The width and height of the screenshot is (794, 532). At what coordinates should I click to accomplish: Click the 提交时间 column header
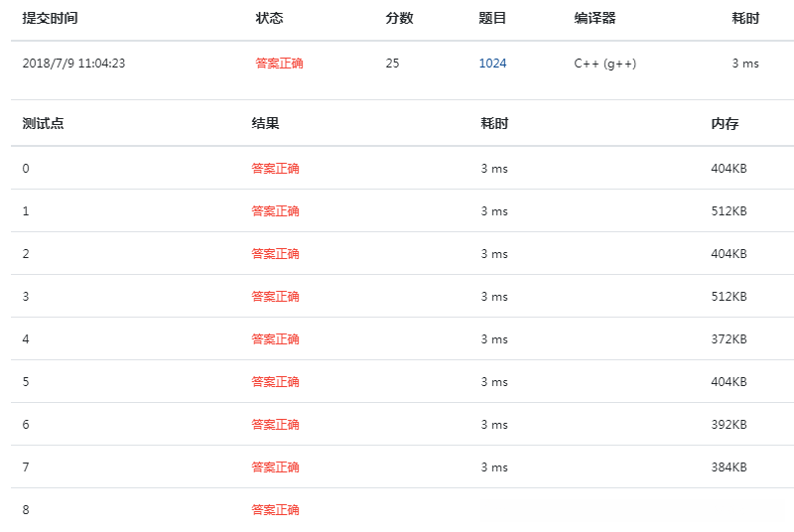click(50, 18)
